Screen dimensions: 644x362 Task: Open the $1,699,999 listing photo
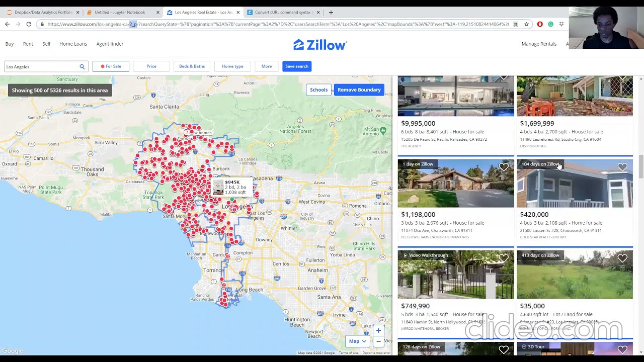(x=575, y=96)
